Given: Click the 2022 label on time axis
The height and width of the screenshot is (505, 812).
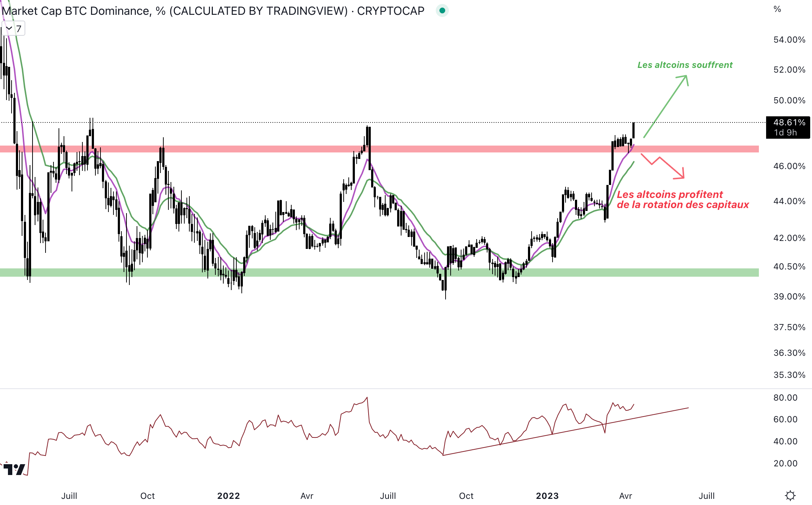Looking at the screenshot, I should point(228,496).
